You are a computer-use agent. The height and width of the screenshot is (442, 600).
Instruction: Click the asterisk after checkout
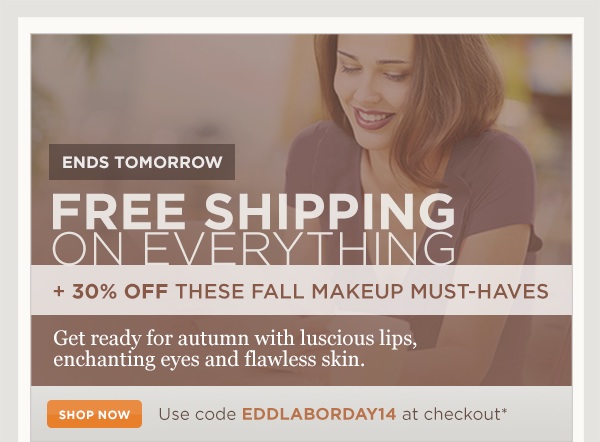504,411
